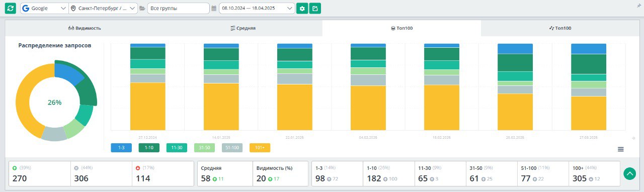Click the folder icon beside groups field

[x=142, y=9]
